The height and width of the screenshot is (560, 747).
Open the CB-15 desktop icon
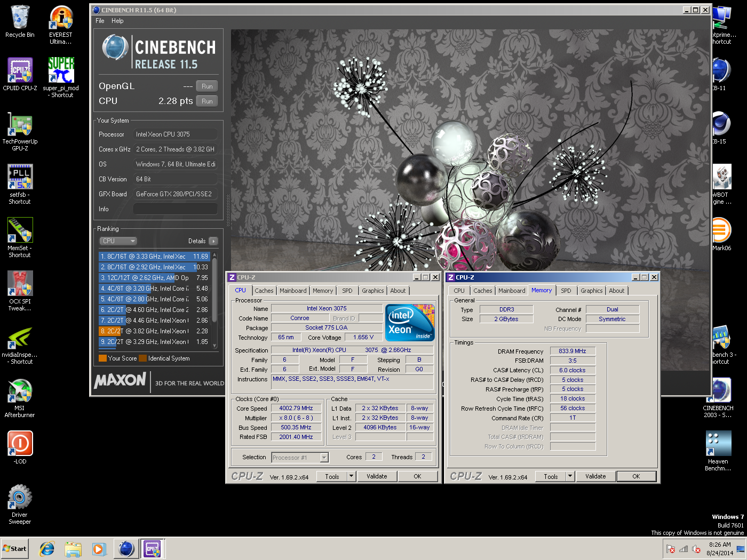721,127
